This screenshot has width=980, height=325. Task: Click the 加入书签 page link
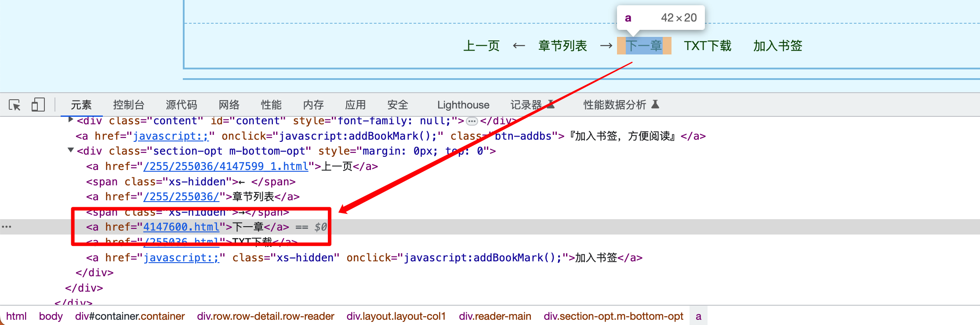778,46
